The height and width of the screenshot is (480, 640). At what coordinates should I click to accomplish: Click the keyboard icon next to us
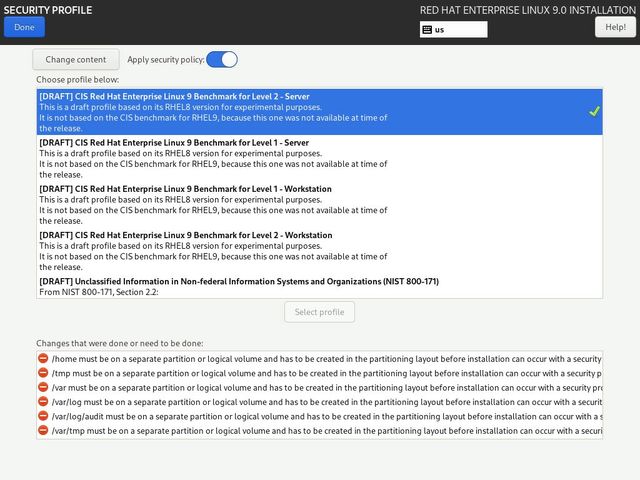coord(427,29)
